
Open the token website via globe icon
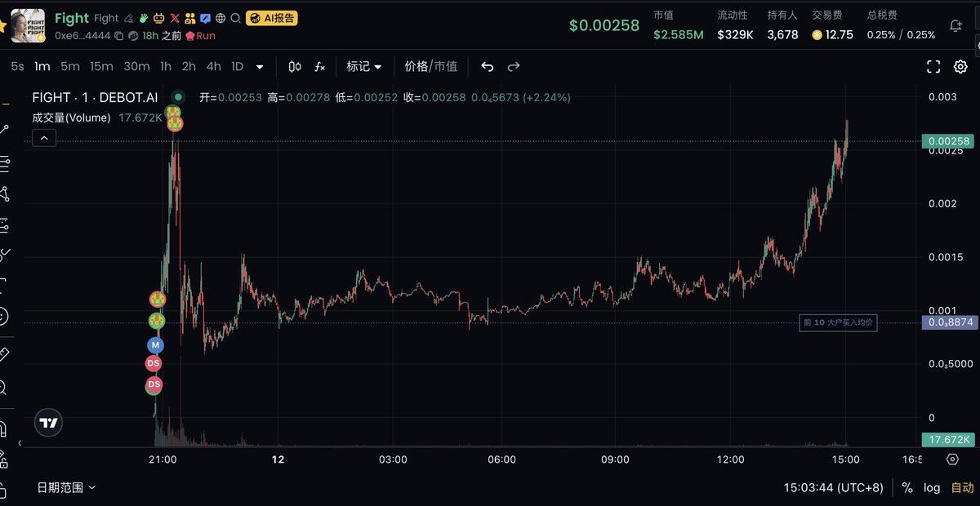tap(220, 18)
